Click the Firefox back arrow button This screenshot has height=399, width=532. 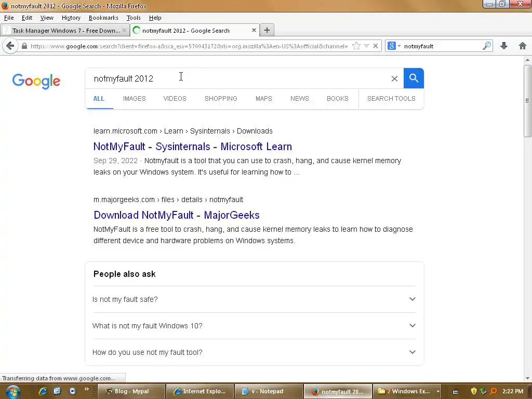point(10,46)
